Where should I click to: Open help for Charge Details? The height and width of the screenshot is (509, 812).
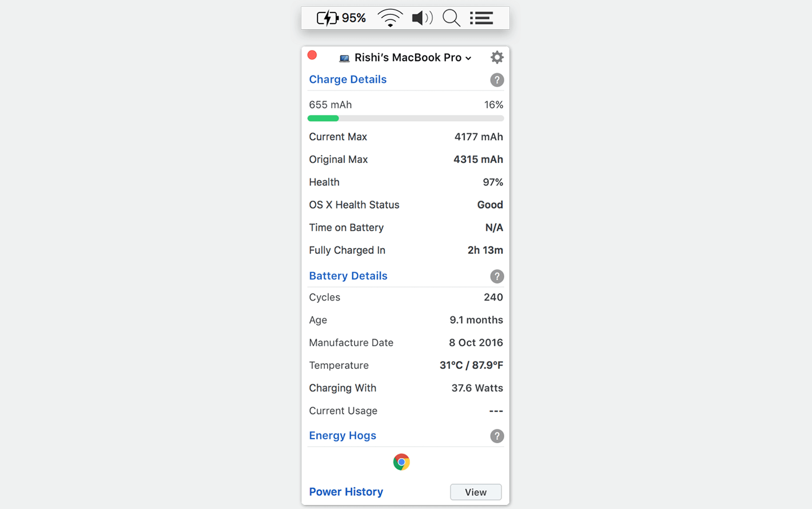(497, 80)
